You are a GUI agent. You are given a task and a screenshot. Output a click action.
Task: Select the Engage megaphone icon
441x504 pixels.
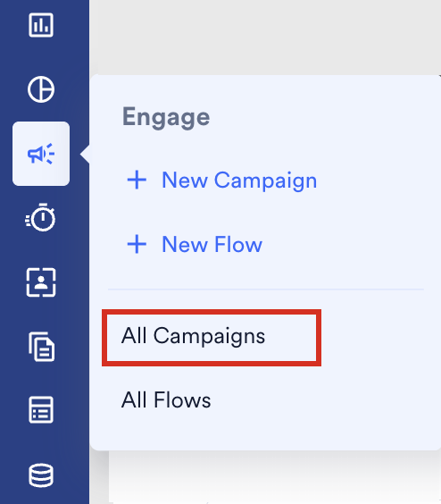[x=41, y=154]
